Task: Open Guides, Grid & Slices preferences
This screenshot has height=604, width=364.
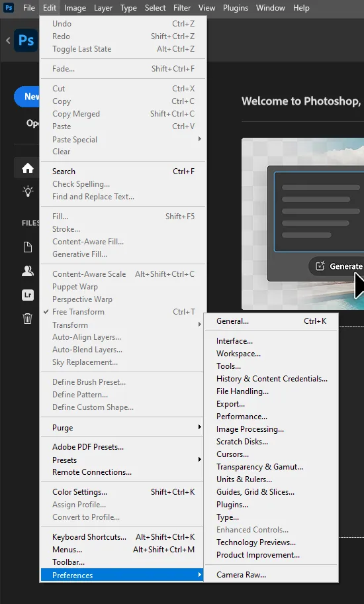Action: 271,492
